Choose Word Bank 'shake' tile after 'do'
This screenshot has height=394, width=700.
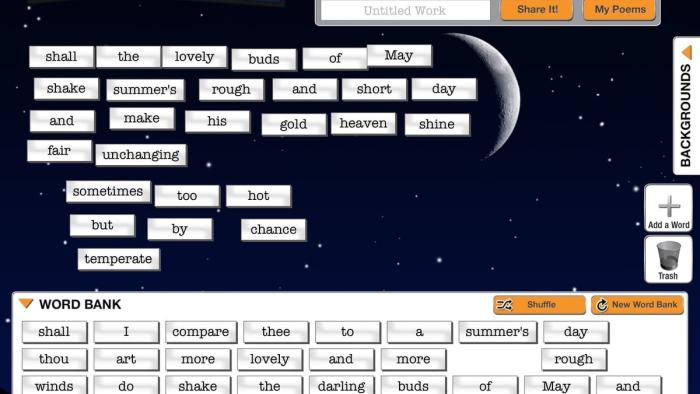(x=198, y=386)
